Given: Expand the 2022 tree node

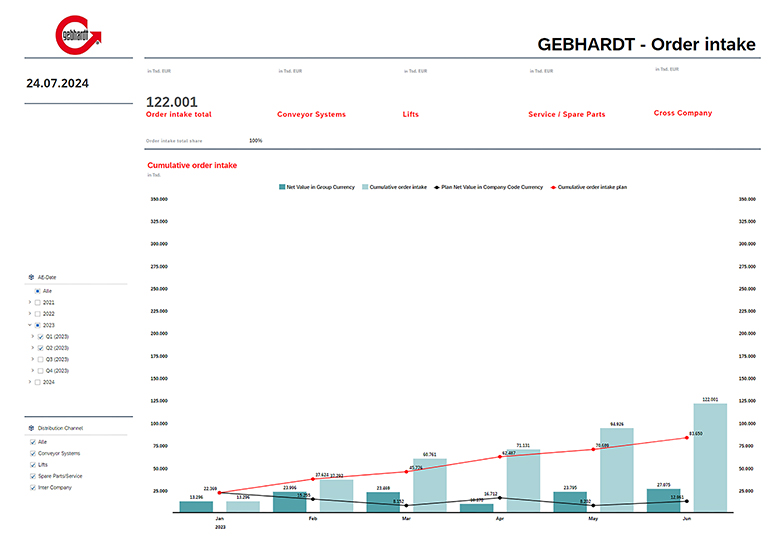Looking at the screenshot, I should (x=30, y=314).
